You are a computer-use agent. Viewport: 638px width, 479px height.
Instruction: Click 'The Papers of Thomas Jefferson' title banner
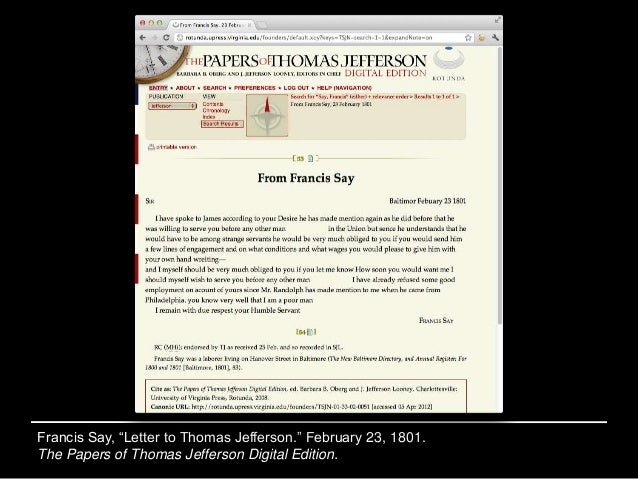coord(306,61)
